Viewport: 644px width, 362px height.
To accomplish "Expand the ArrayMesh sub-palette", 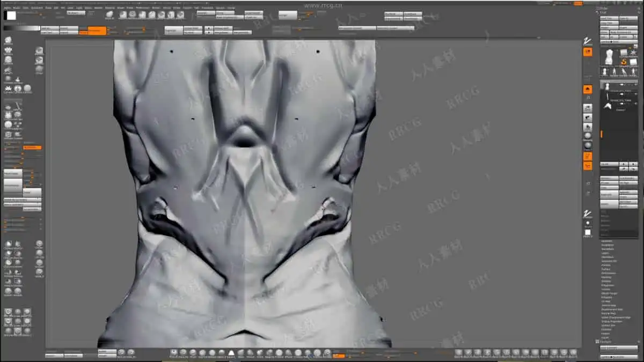I will [x=607, y=245].
